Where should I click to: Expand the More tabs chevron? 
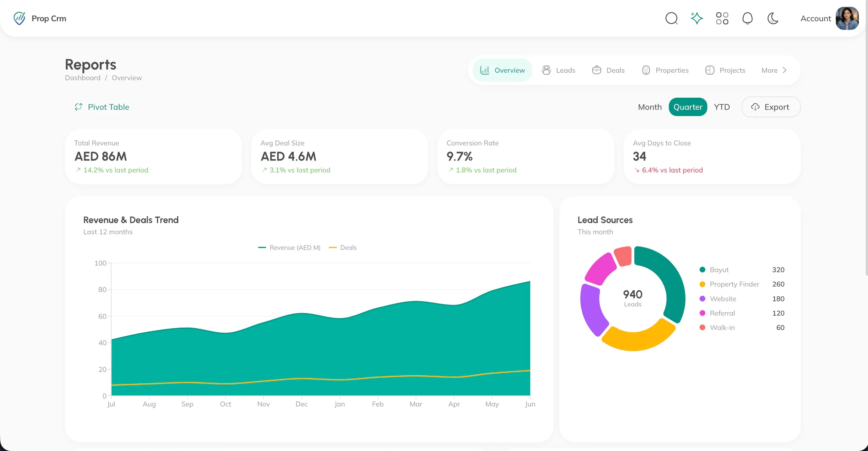784,70
